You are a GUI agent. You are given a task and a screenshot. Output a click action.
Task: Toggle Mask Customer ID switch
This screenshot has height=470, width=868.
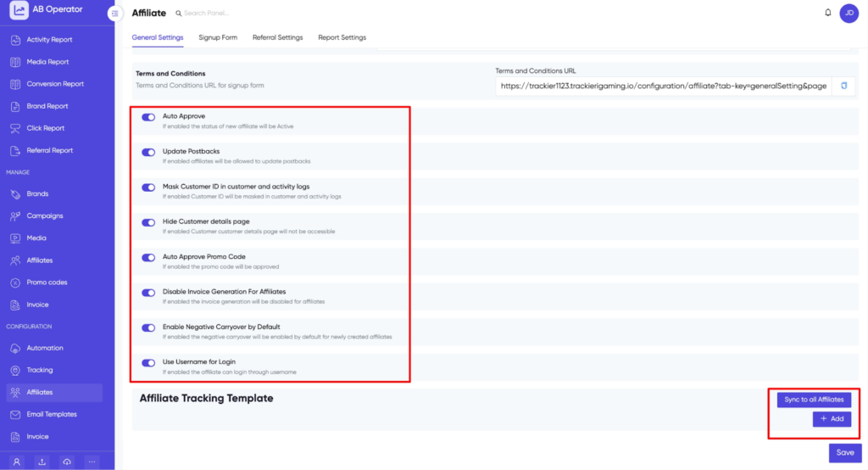[148, 187]
